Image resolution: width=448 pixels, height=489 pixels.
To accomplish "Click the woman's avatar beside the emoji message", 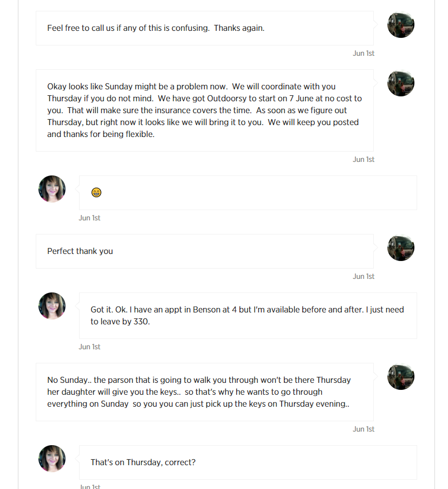I will [x=52, y=189].
